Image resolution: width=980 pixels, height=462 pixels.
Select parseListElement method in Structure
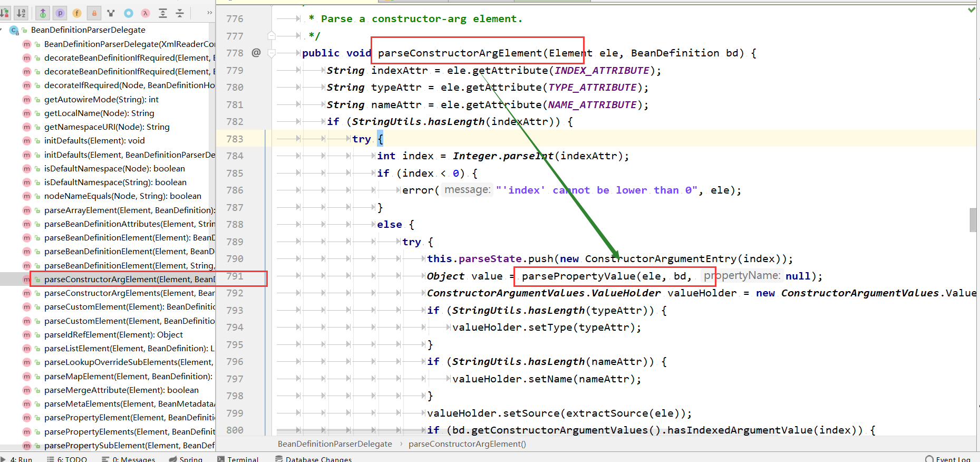pos(129,348)
